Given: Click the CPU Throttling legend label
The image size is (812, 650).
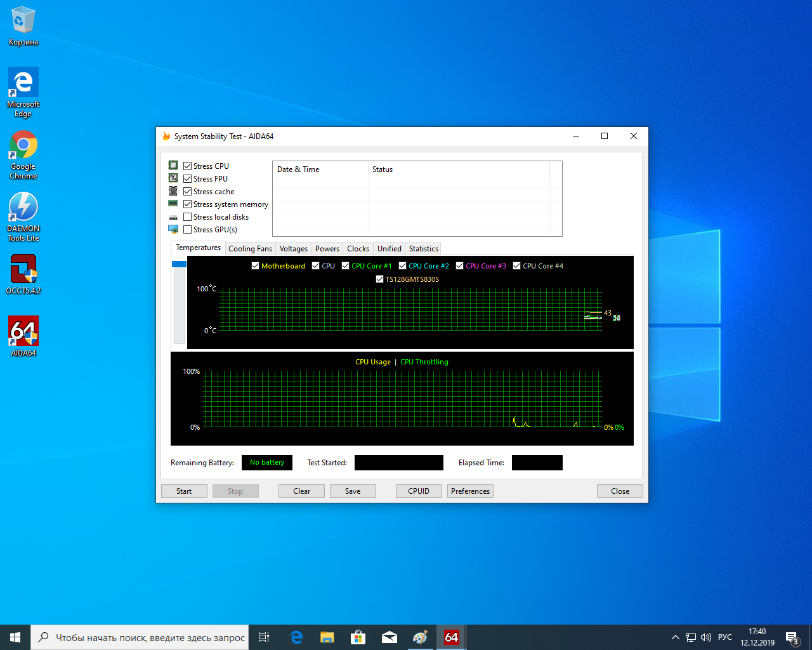Looking at the screenshot, I should (424, 362).
